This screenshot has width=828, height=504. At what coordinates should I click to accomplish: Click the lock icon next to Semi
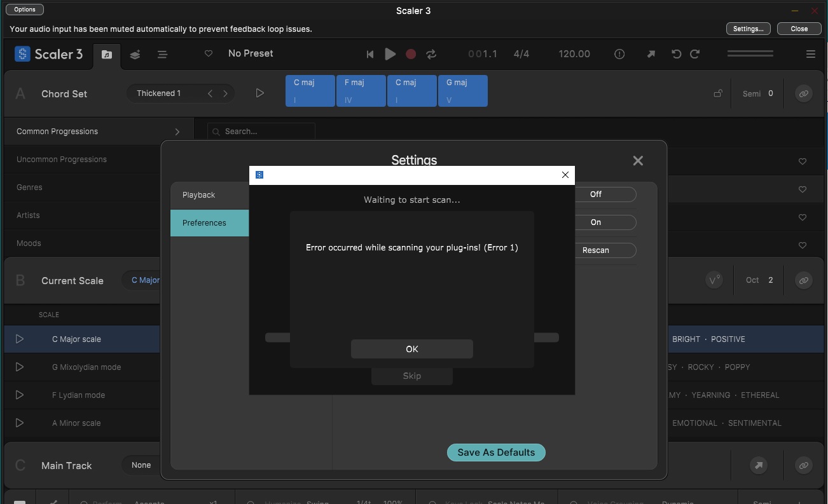(x=718, y=93)
